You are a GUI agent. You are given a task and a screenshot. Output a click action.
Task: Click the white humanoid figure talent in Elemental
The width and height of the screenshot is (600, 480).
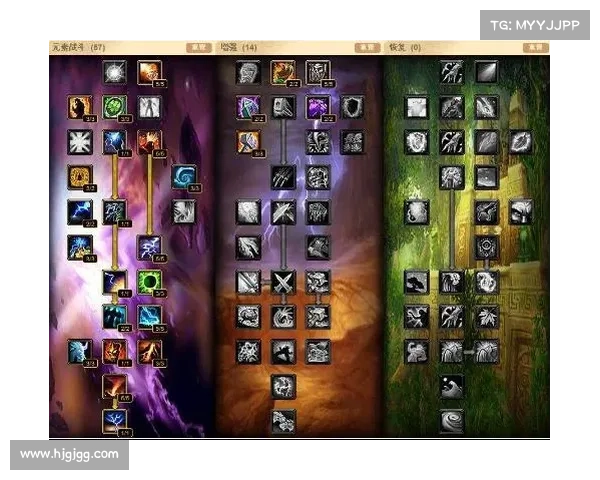click(x=150, y=107)
